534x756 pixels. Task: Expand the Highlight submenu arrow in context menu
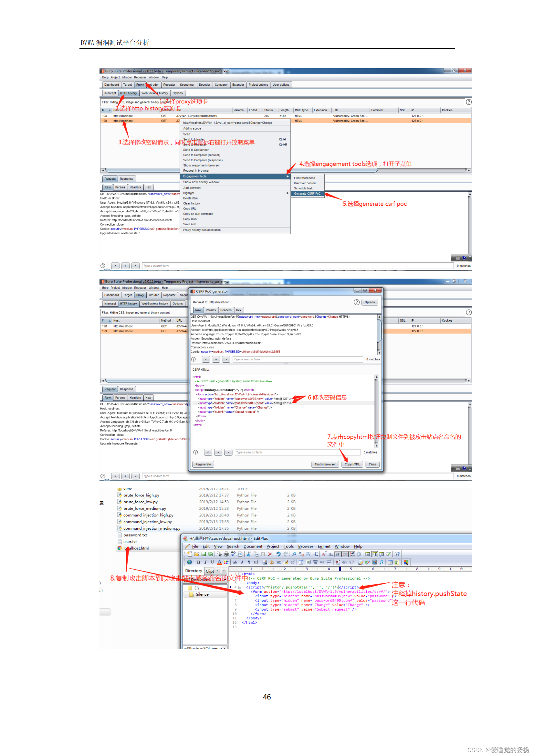(x=288, y=193)
